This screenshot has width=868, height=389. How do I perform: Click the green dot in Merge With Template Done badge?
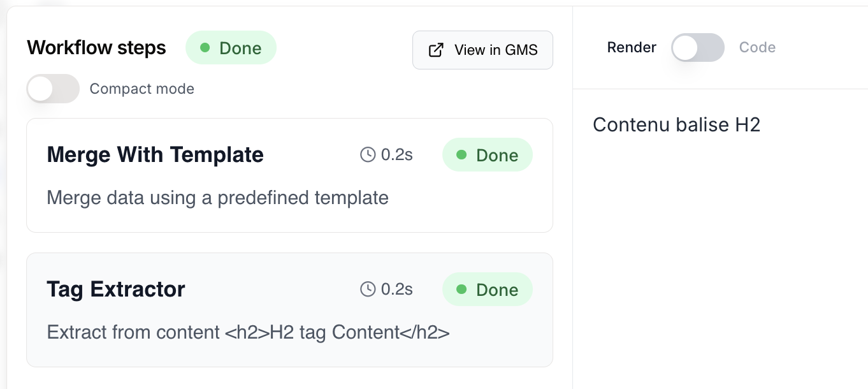point(461,155)
